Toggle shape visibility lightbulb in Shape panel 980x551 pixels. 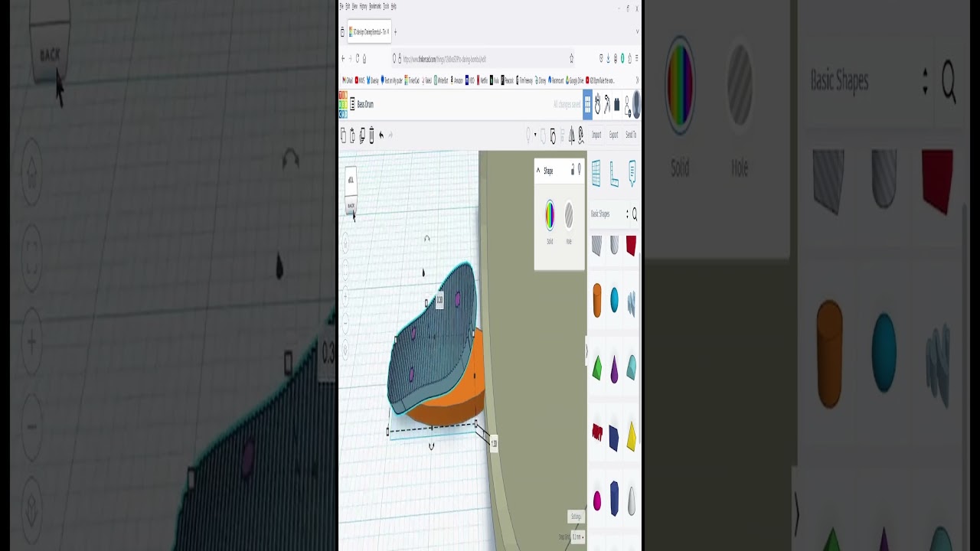pyautogui.click(x=579, y=170)
